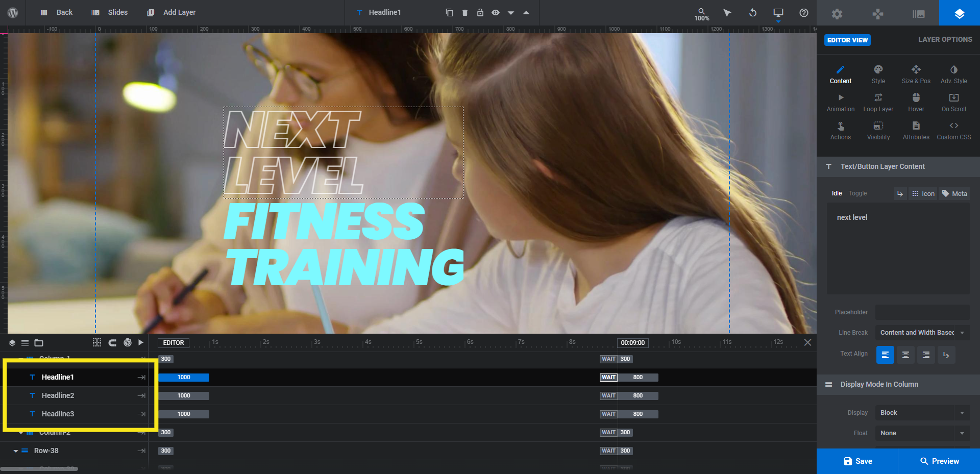This screenshot has width=980, height=474.
Task: Close the timeline panel with X
Action: [807, 342]
